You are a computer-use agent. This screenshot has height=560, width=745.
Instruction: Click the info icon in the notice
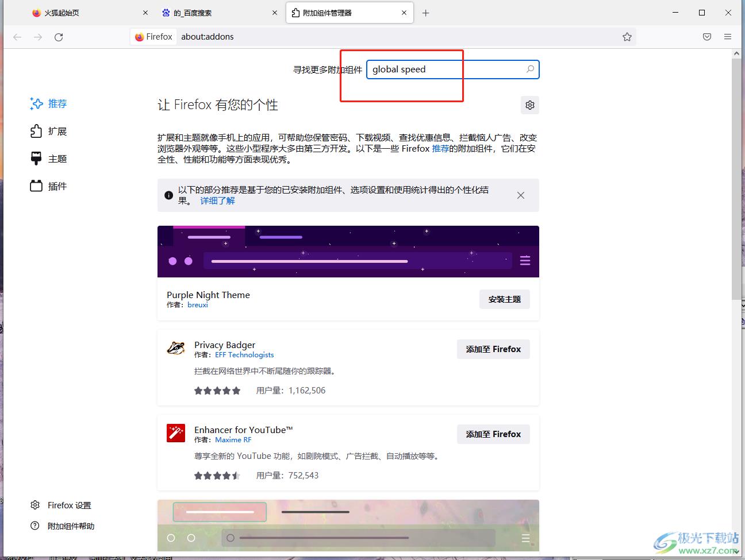(168, 195)
